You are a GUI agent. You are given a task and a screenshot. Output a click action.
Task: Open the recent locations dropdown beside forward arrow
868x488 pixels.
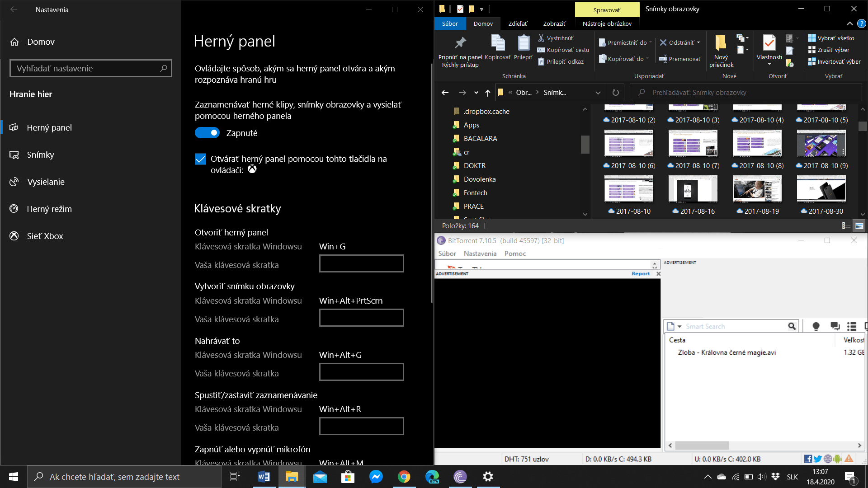coord(476,93)
